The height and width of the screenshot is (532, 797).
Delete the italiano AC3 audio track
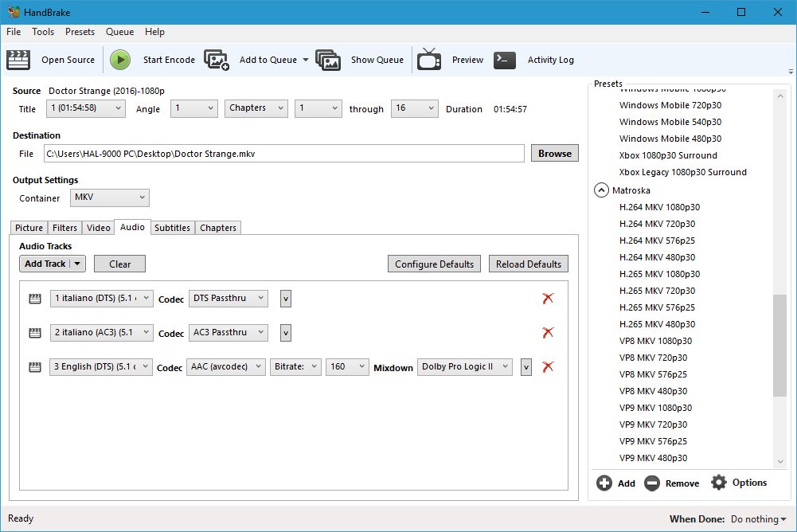tap(548, 333)
